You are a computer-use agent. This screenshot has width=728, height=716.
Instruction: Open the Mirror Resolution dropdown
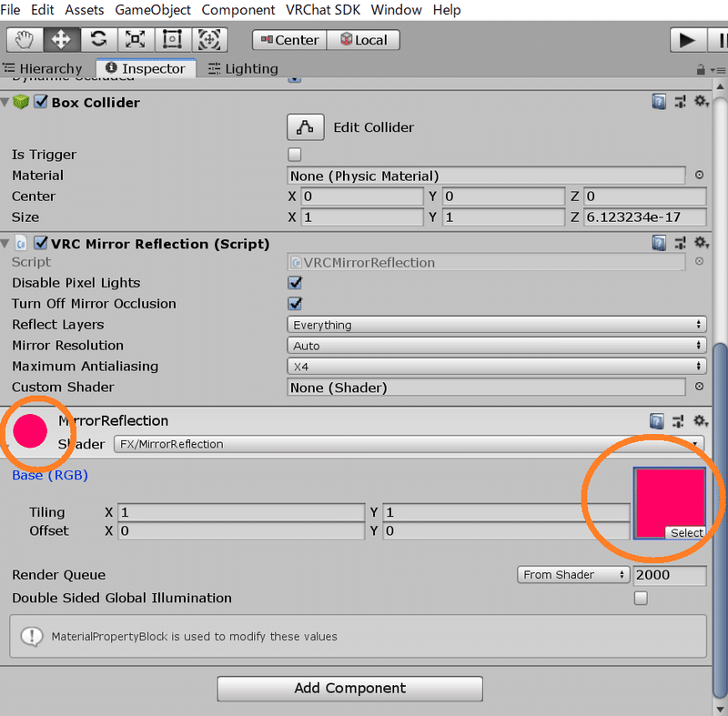[x=496, y=345]
